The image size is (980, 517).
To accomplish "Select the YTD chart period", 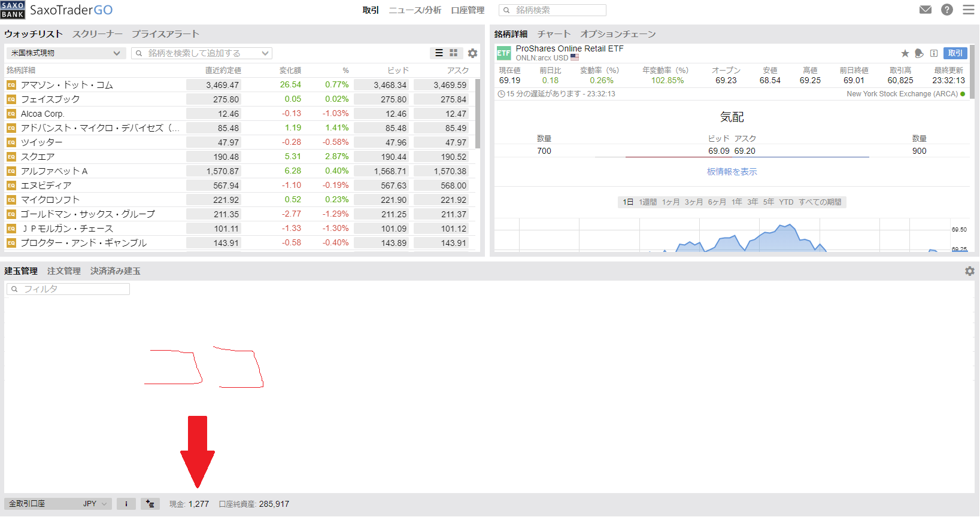I will tap(786, 202).
